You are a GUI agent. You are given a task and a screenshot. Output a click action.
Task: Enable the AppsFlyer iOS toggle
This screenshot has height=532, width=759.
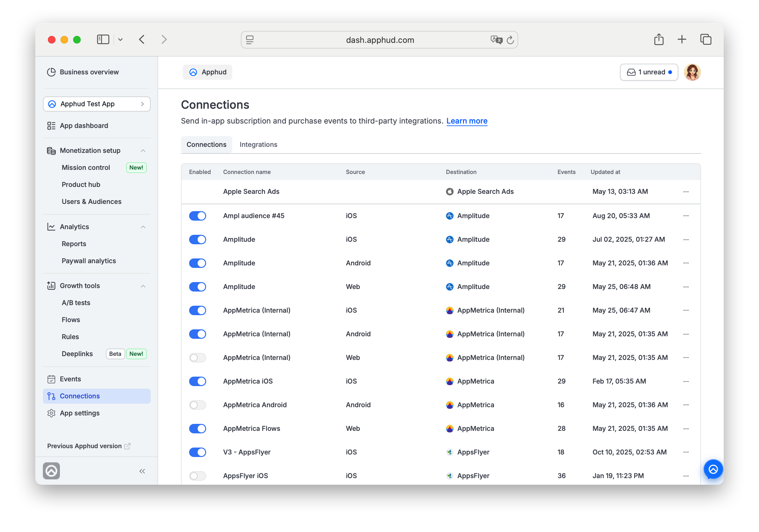tap(198, 476)
